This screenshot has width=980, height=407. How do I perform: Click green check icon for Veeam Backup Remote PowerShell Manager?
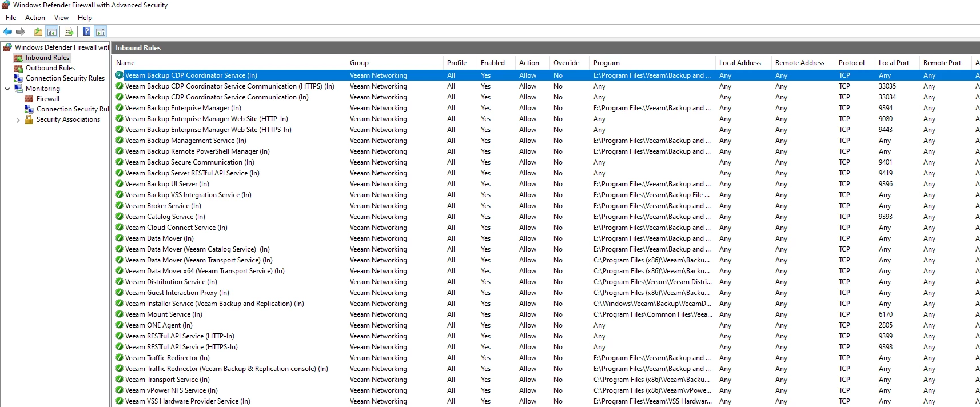119,151
